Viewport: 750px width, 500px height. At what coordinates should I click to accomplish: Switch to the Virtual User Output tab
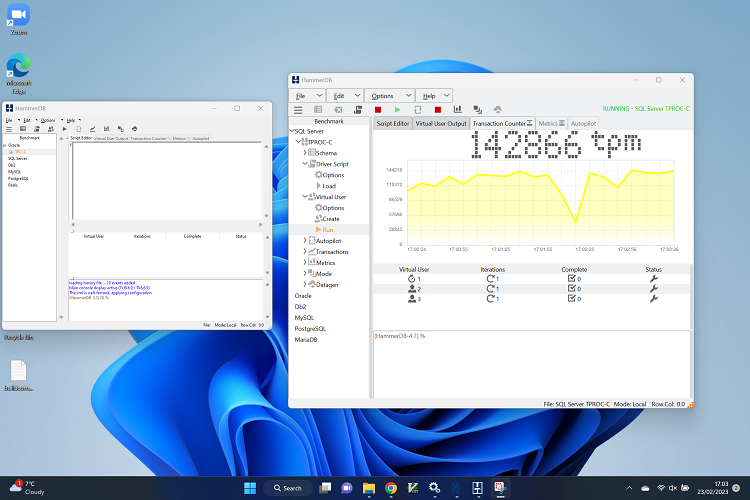click(441, 123)
